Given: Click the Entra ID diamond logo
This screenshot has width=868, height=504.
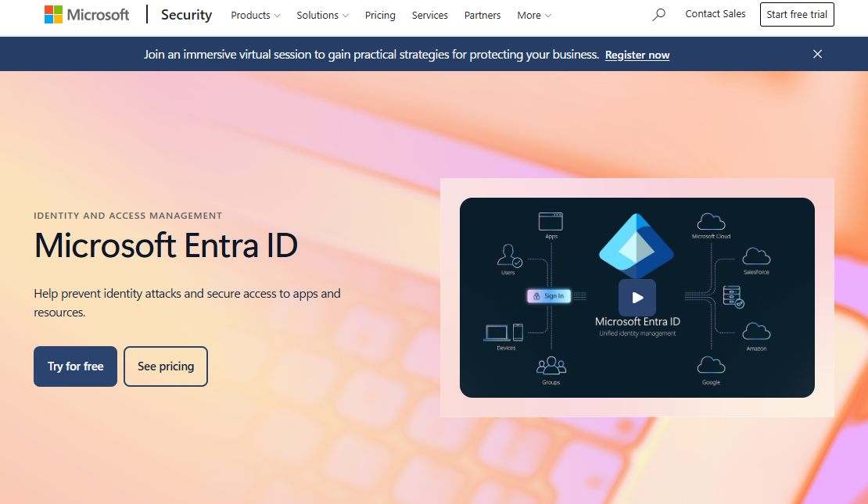Looking at the screenshot, I should [636, 245].
